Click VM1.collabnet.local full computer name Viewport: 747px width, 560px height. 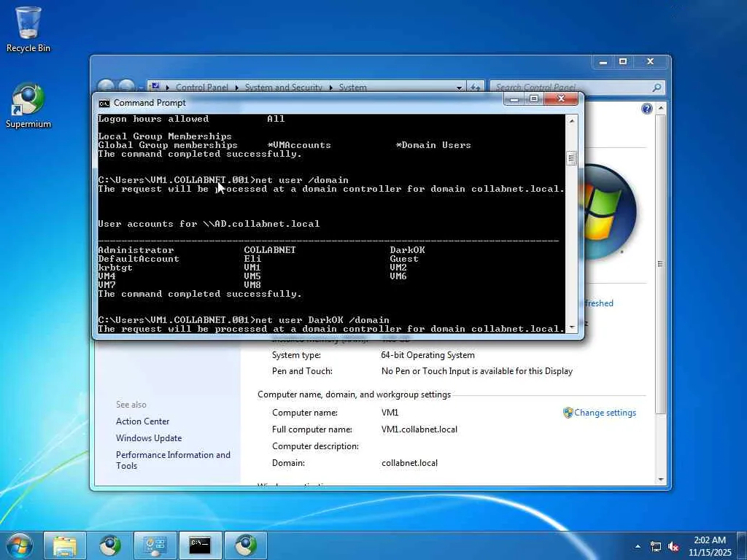coord(419,429)
